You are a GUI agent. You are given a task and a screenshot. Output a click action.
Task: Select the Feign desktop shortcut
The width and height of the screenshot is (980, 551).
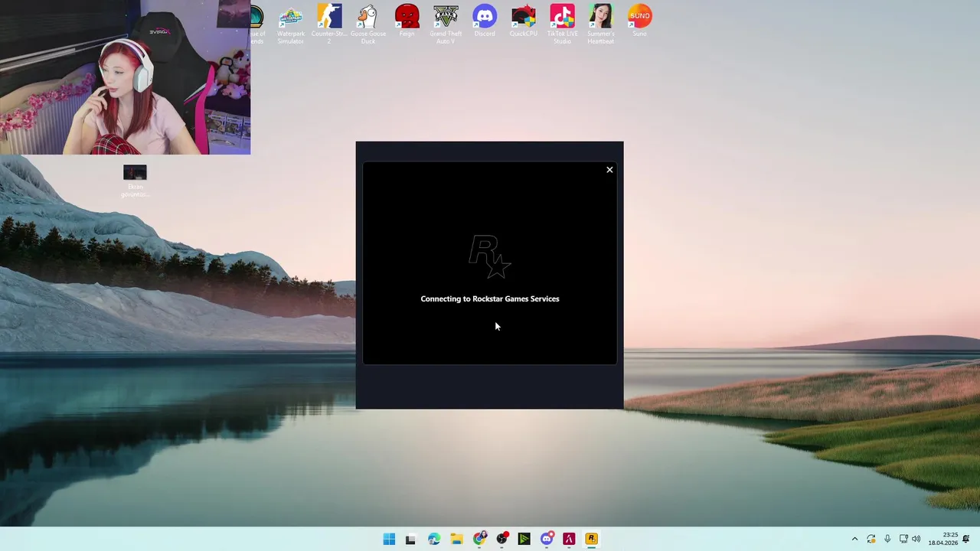(407, 21)
